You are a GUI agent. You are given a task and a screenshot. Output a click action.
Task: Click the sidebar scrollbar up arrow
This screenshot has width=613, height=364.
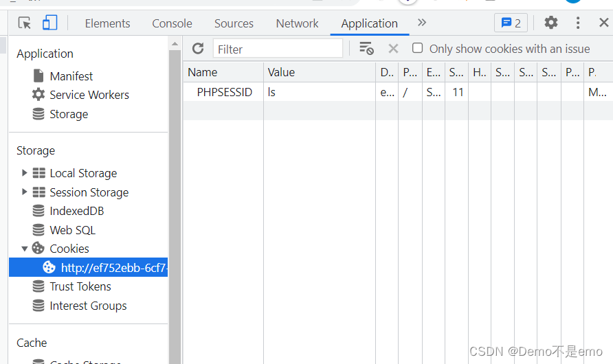[175, 44]
